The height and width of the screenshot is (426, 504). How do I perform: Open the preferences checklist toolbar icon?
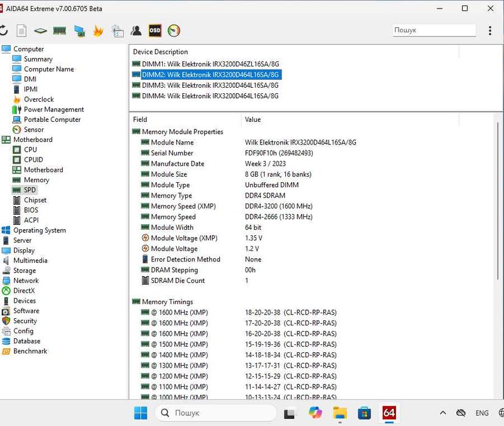coord(118,31)
